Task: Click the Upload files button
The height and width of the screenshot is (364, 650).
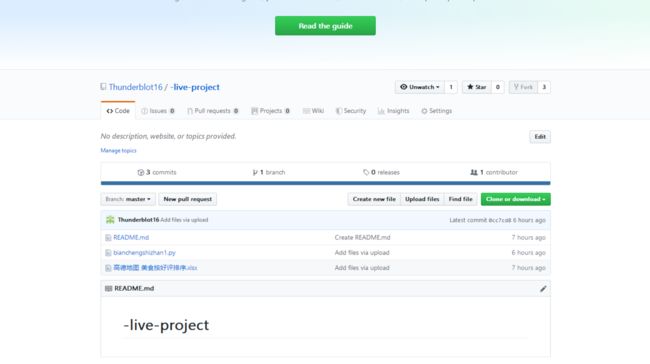Action: click(x=422, y=199)
